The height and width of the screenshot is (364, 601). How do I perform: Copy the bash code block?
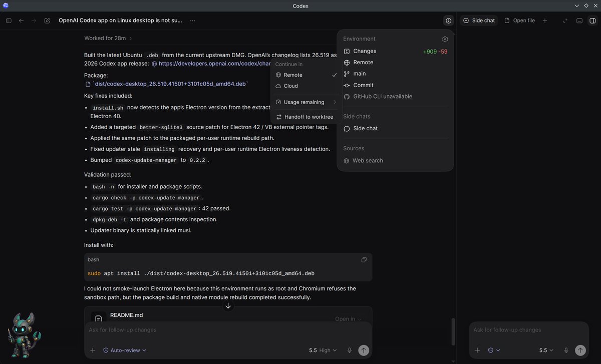[364, 260]
